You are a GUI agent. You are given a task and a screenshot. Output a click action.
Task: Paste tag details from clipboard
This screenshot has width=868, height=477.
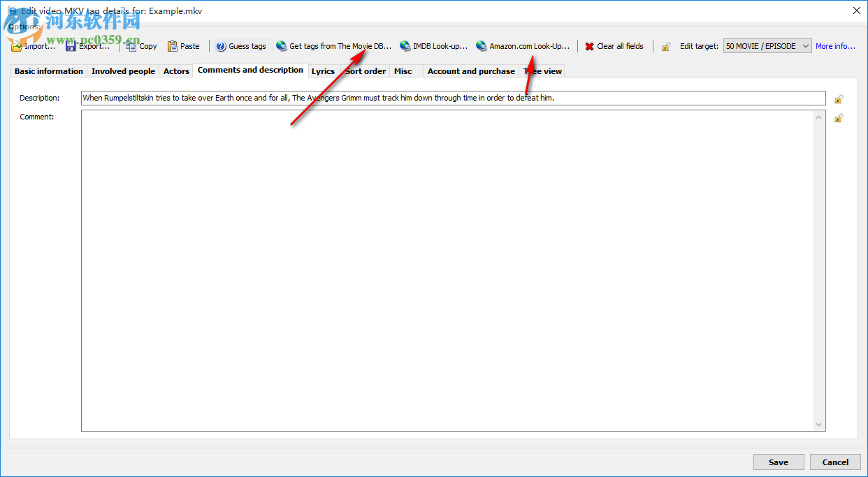pos(183,45)
